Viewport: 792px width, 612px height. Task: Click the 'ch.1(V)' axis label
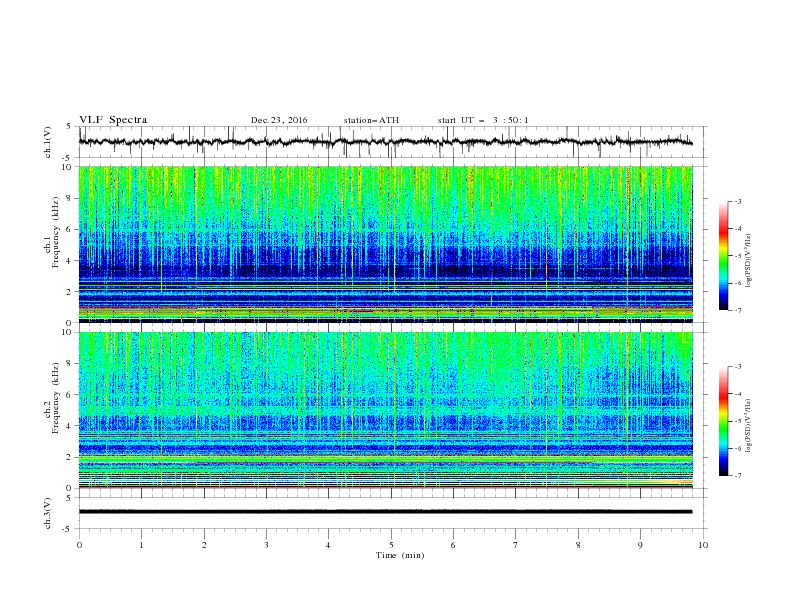click(x=48, y=142)
